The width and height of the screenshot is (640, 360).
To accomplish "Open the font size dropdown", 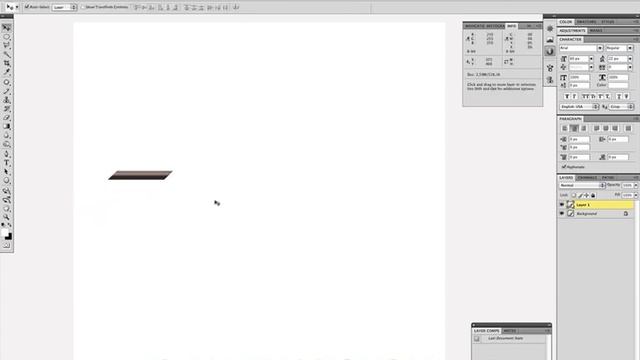I will coord(591,59).
